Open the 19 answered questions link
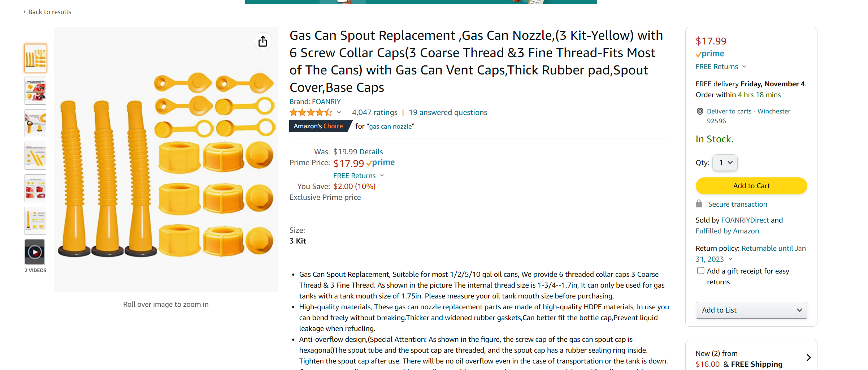This screenshot has width=868, height=370. click(x=448, y=112)
